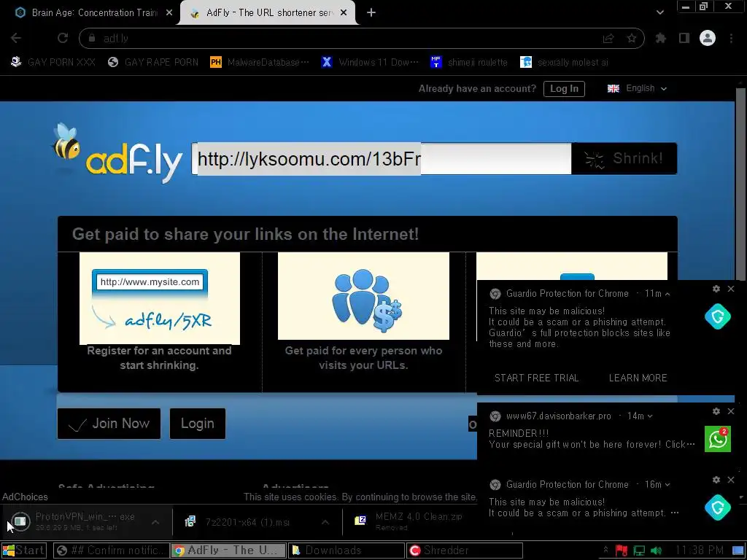Click the AdChoices label

click(x=26, y=497)
